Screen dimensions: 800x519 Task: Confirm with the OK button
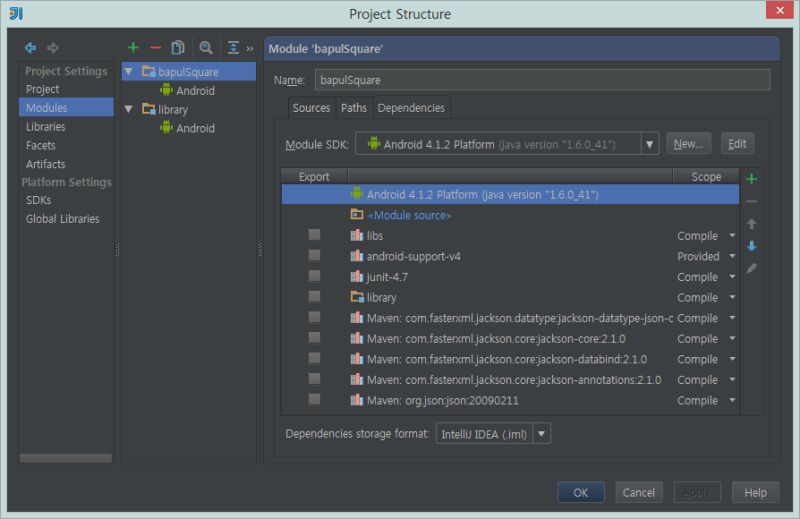(581, 492)
